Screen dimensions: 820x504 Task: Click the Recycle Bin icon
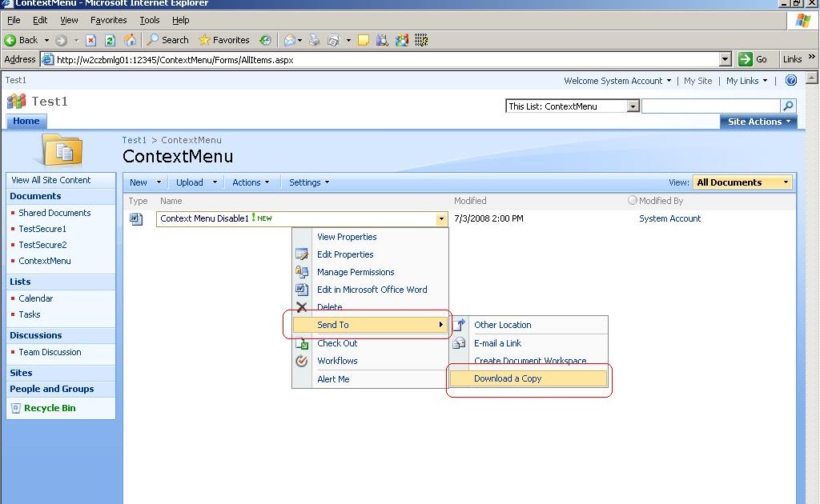coord(16,409)
